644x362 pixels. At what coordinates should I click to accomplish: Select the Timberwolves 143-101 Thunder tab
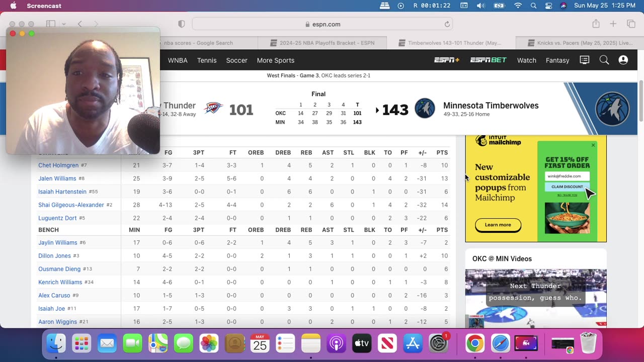454,43
